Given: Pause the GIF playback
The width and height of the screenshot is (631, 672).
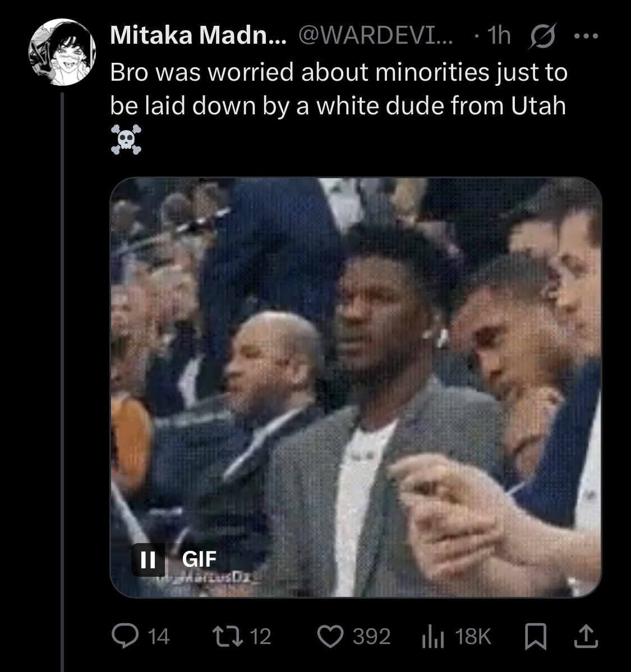Looking at the screenshot, I should coord(148,559).
